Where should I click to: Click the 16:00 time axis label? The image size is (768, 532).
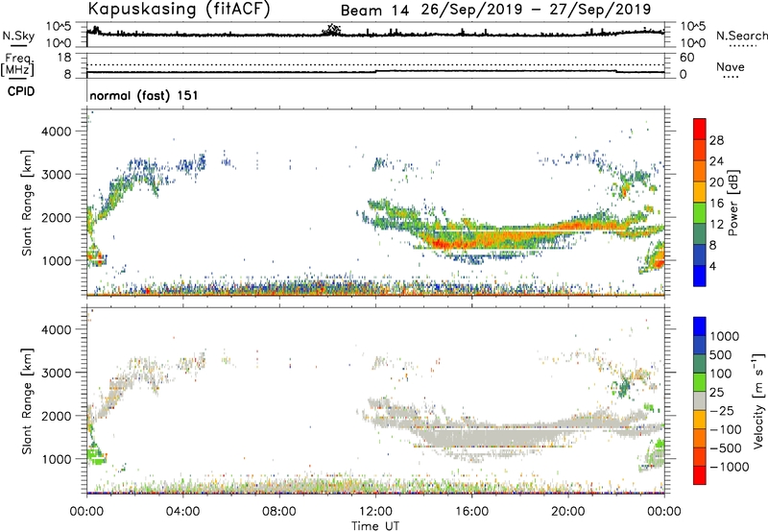click(471, 512)
